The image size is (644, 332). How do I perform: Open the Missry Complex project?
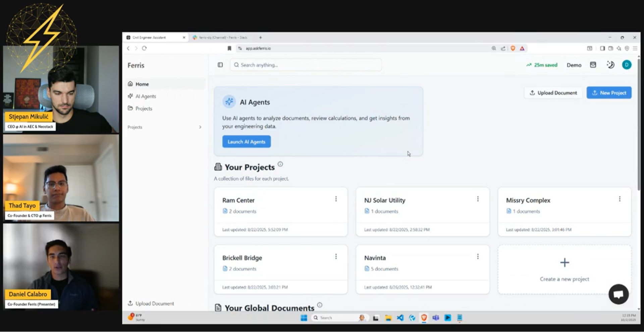tap(565, 212)
